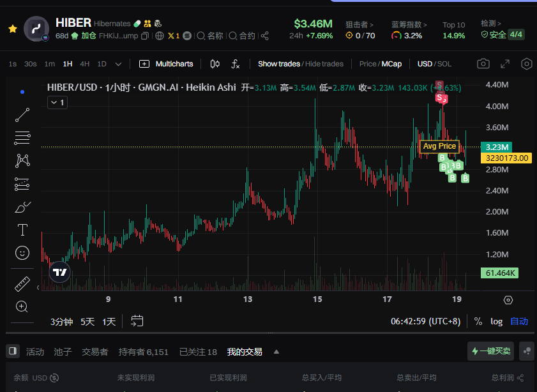Click the Top 10 holder percentage
The image size is (537, 392).
click(454, 36)
